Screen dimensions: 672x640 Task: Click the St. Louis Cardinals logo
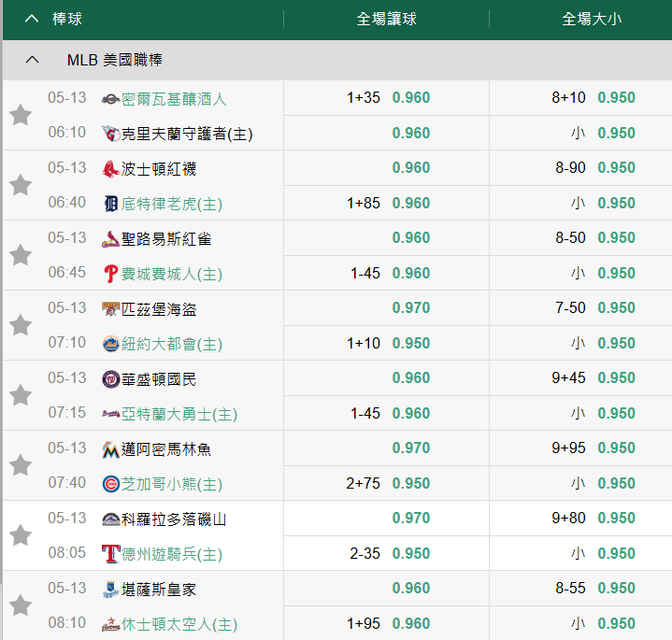[110, 239]
